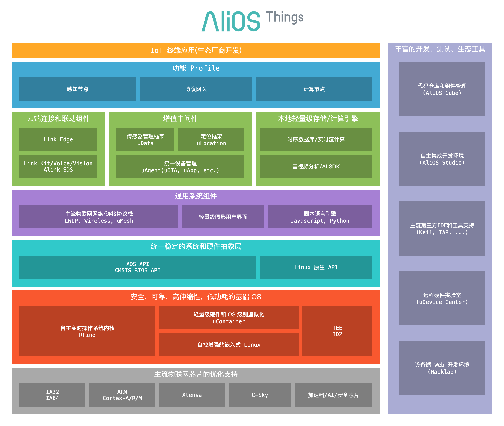This screenshot has width=504, height=426.
Task: Select the uDevice Center lab box
Action: [x=442, y=298]
